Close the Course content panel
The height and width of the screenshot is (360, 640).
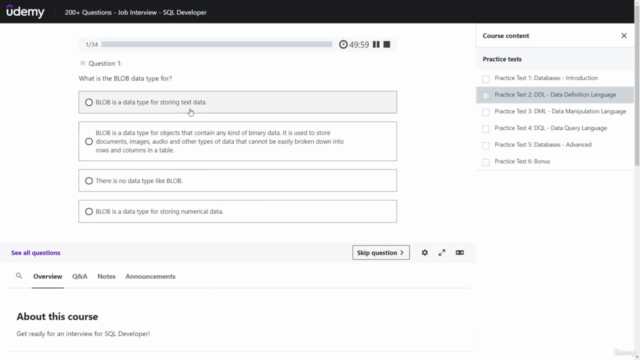click(624, 36)
